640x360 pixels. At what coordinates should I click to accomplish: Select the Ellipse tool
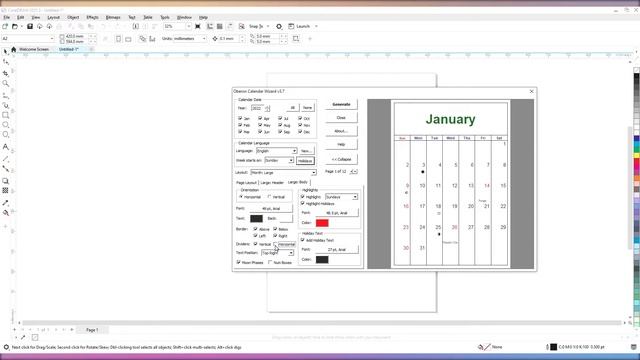pyautogui.click(x=5, y=125)
